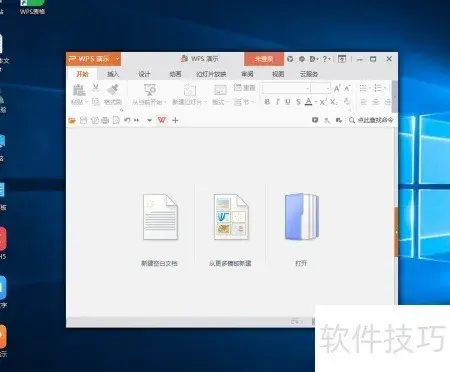This screenshot has height=372, width=450.
Task: Toggle superscript X² formatting
Action: 323,102
